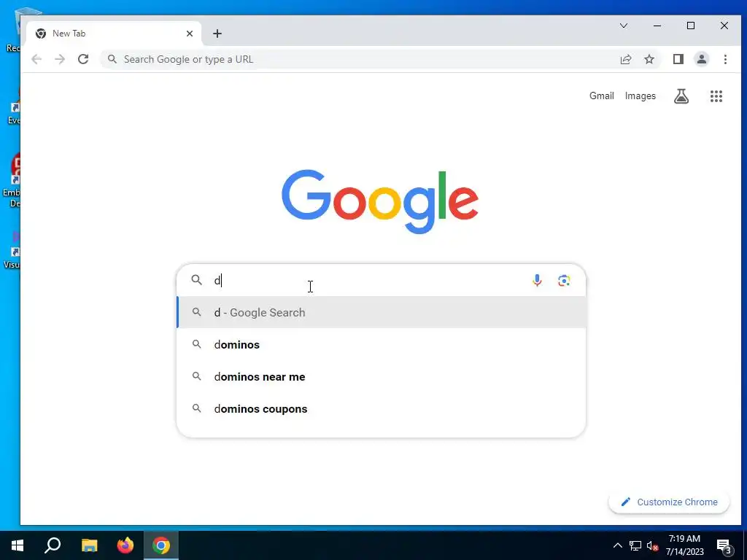Open a new tab with plus button
This screenshot has height=560, width=747.
tap(217, 34)
